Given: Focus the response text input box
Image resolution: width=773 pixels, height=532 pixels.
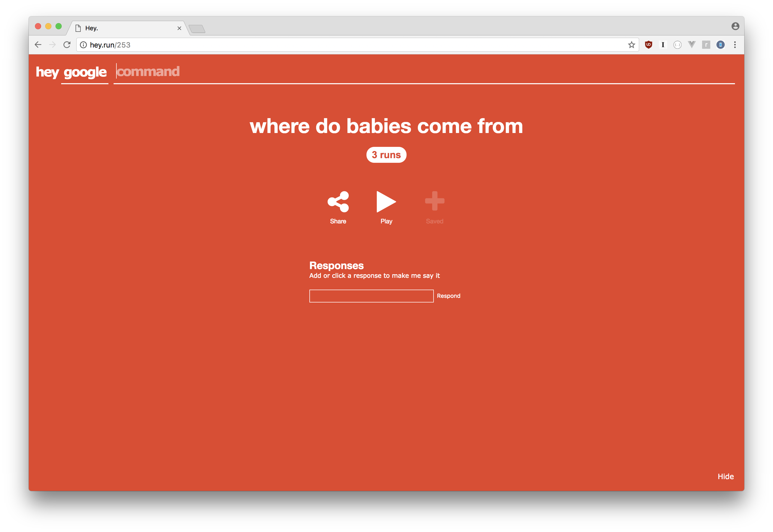Looking at the screenshot, I should click(x=371, y=296).
